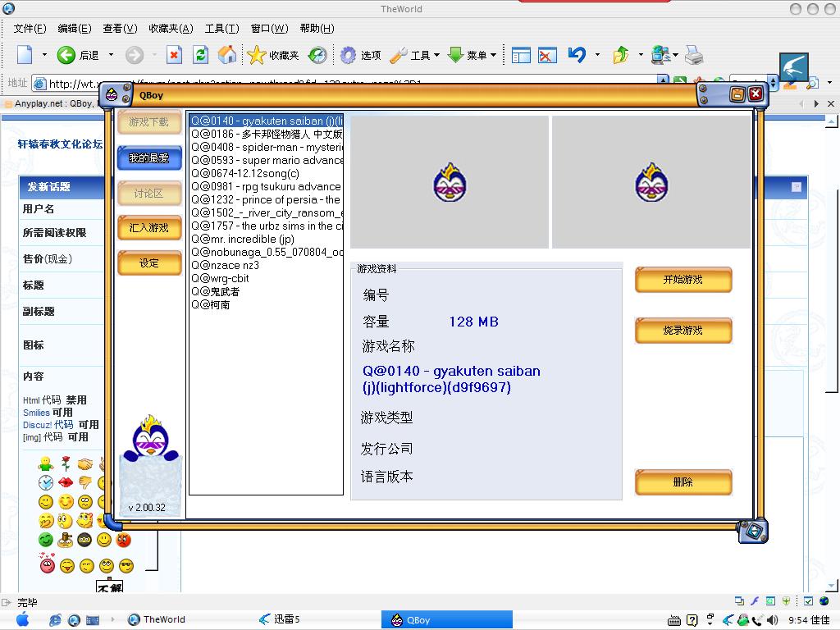840x630 pixels.
Task: Click the 汇入游戏 sidebar button
Action: pyautogui.click(x=148, y=228)
